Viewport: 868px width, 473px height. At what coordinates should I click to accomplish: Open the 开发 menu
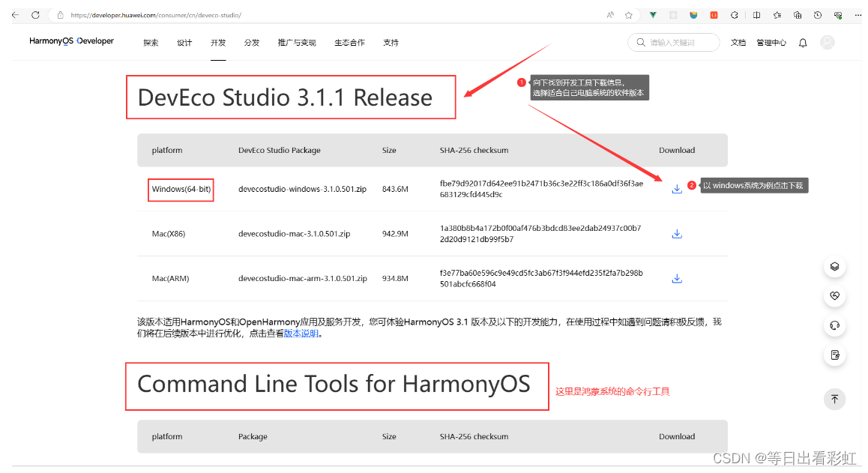218,43
